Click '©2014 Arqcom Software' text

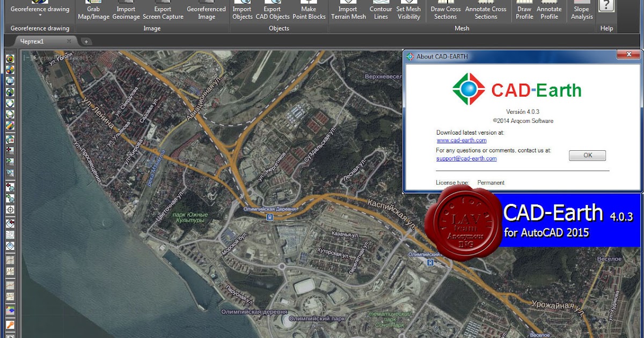(523, 121)
